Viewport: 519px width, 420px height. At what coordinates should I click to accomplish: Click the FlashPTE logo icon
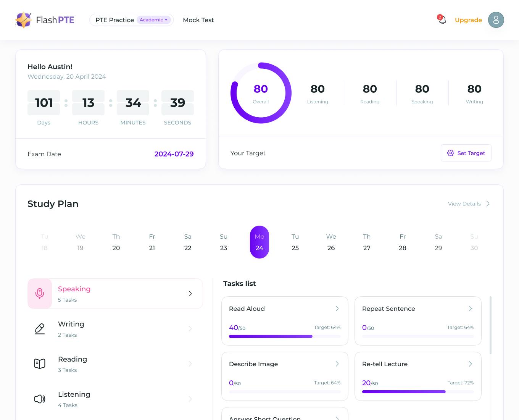(x=23, y=20)
